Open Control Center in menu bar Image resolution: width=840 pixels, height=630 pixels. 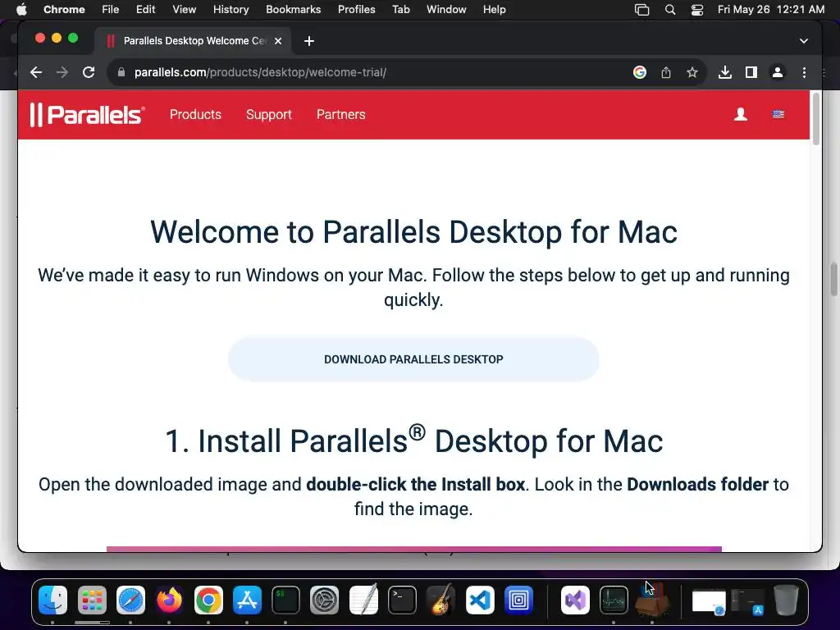(x=697, y=10)
